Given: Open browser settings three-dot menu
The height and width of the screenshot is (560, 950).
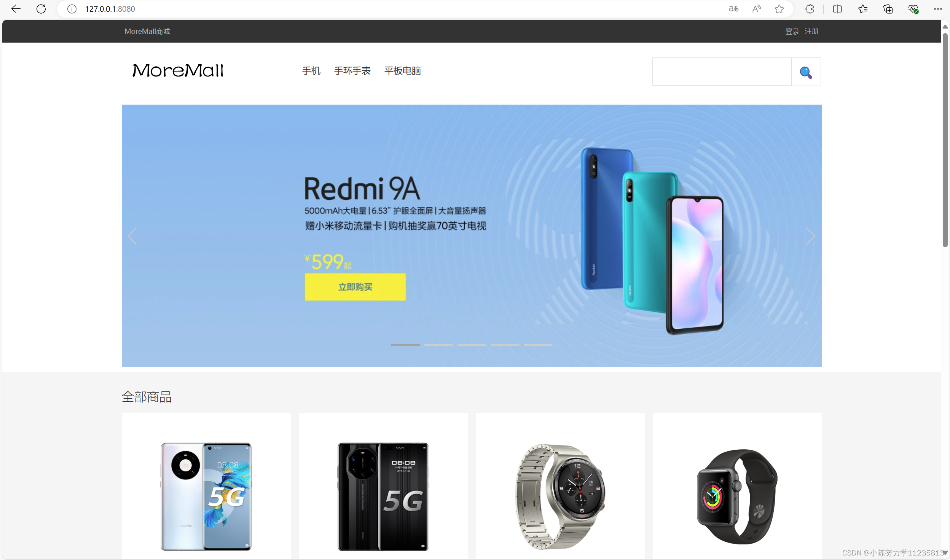Looking at the screenshot, I should pyautogui.click(x=938, y=9).
